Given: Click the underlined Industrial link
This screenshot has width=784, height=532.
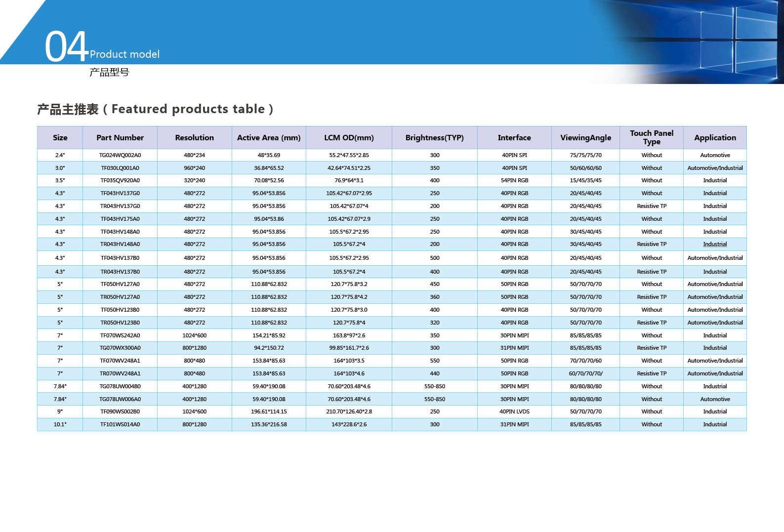Looking at the screenshot, I should pos(714,244).
